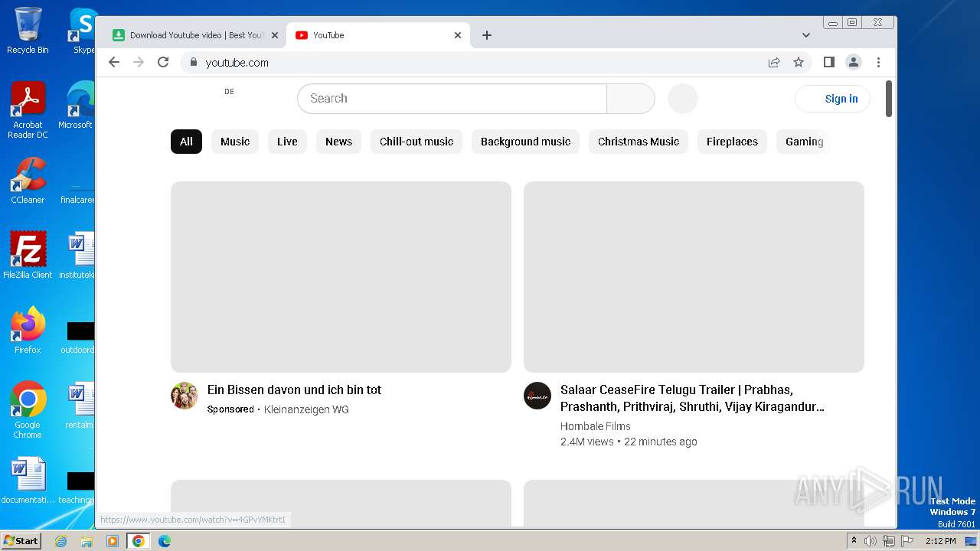Open Chrome profile avatar

point(854,62)
